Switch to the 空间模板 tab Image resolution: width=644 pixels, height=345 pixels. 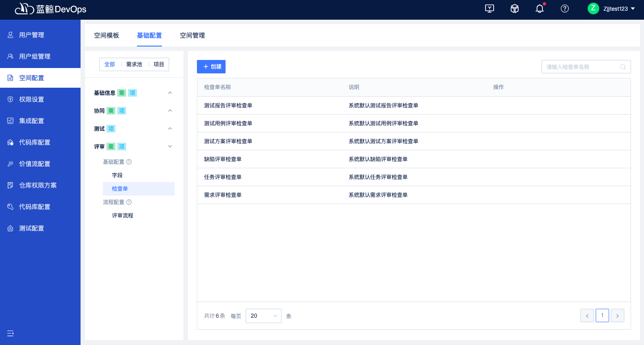tap(107, 35)
